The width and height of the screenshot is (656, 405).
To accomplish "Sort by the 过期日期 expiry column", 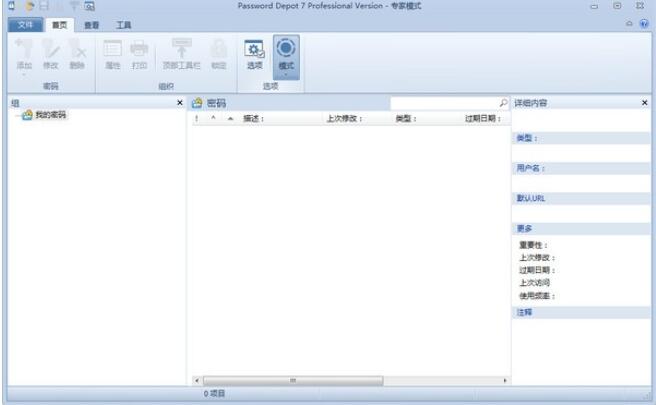I will coord(483,119).
